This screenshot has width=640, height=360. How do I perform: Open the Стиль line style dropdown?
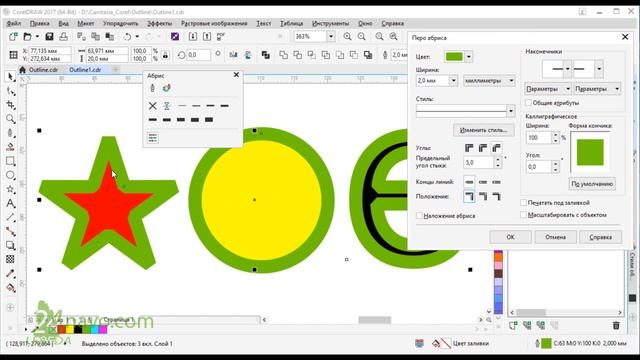511,111
